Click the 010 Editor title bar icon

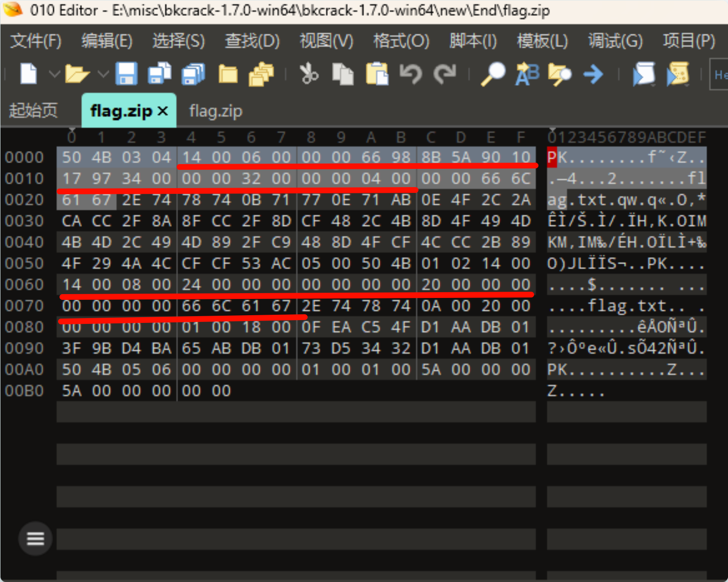[13, 10]
